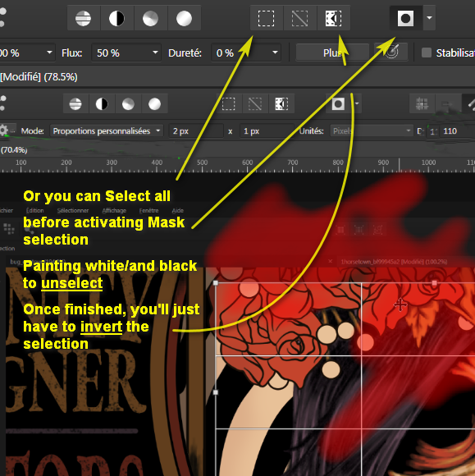Screen dimensions: 475x476
Task: Apply Auto White Balance in the toolbar above Flux
Action: point(184,18)
